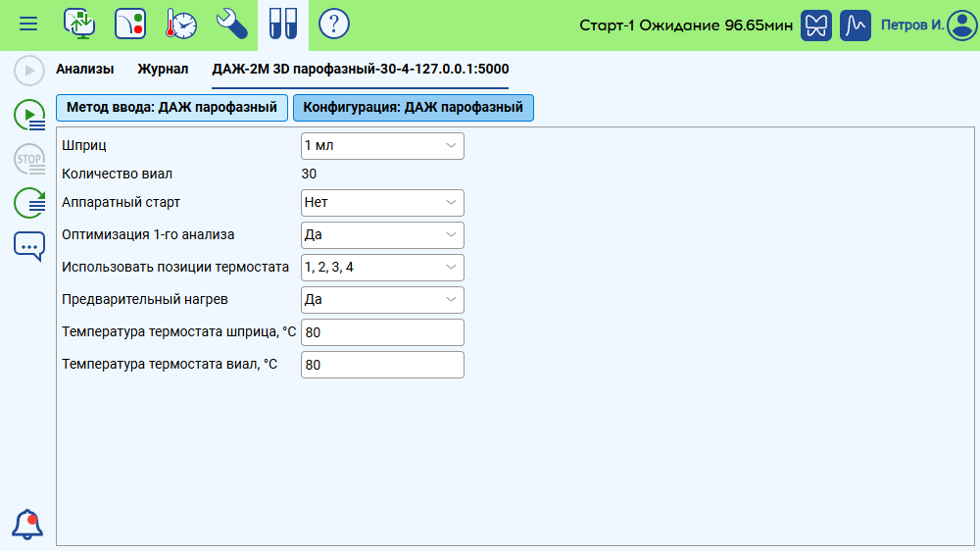Open the hamburger main menu
980x551 pixels.
(28, 25)
